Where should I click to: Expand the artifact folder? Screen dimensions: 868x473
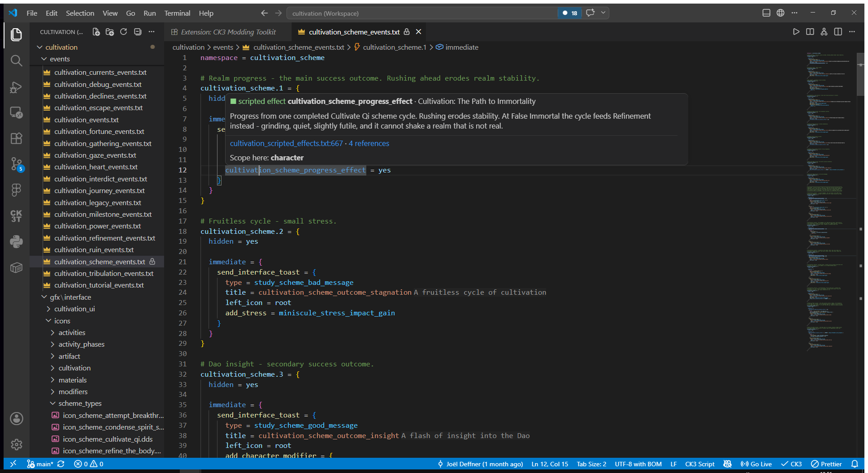69,356
